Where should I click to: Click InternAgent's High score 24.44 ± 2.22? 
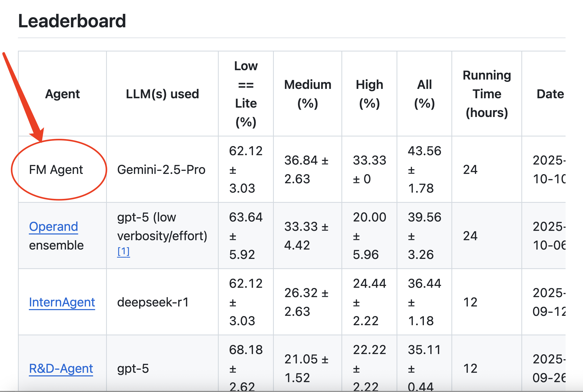coord(369,302)
